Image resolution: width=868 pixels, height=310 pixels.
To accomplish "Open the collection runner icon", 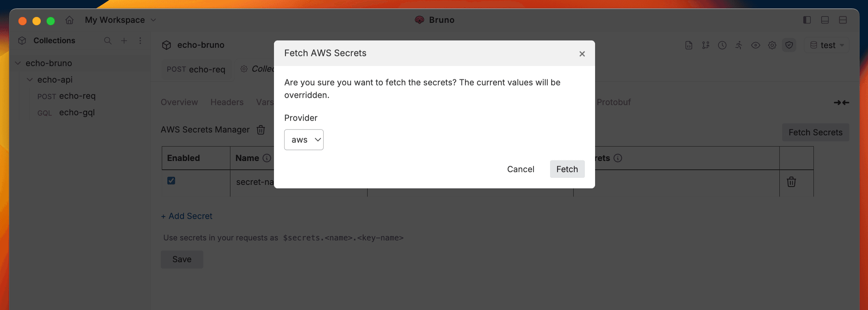I will coord(739,45).
